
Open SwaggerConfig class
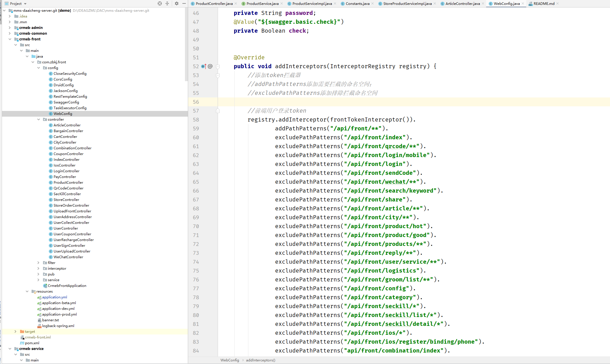[x=66, y=102]
